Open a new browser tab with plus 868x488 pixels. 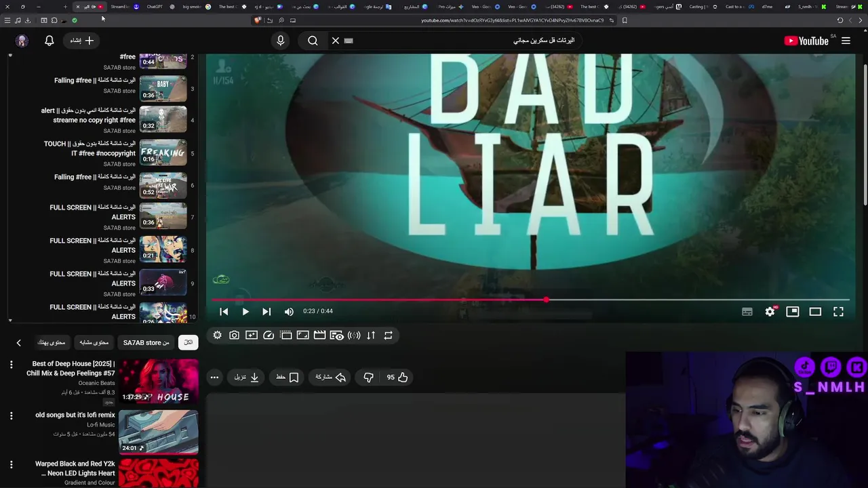pyautogui.click(x=65, y=7)
